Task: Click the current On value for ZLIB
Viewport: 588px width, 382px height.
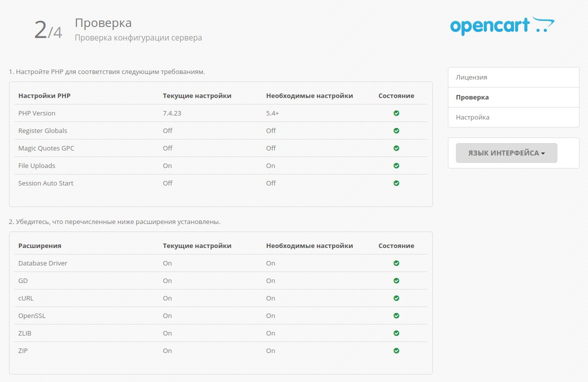Action: coord(167,333)
